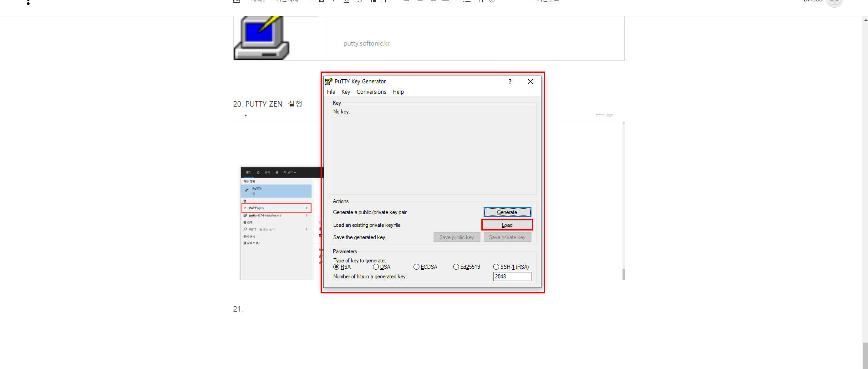
Task: Click the 'Load an existing private key file' label
Action: click(367, 225)
